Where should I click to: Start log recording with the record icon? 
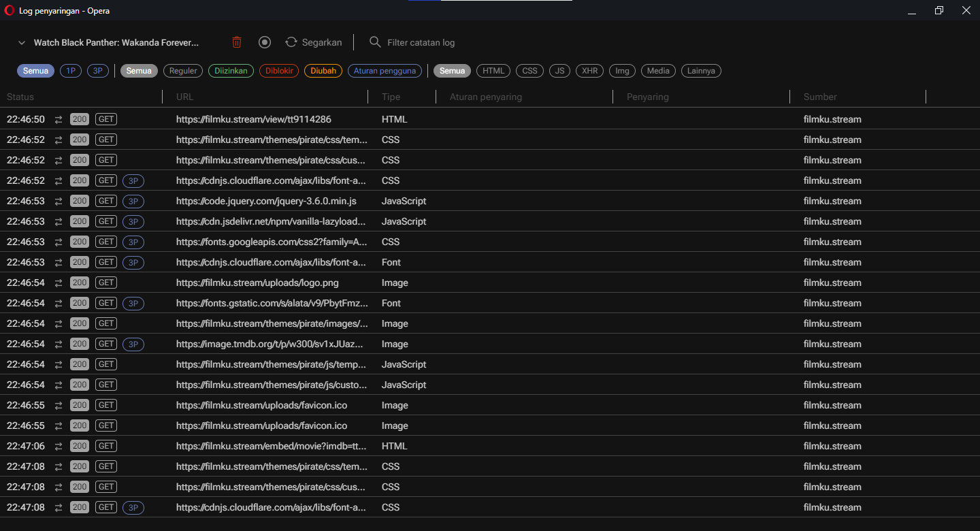(264, 42)
